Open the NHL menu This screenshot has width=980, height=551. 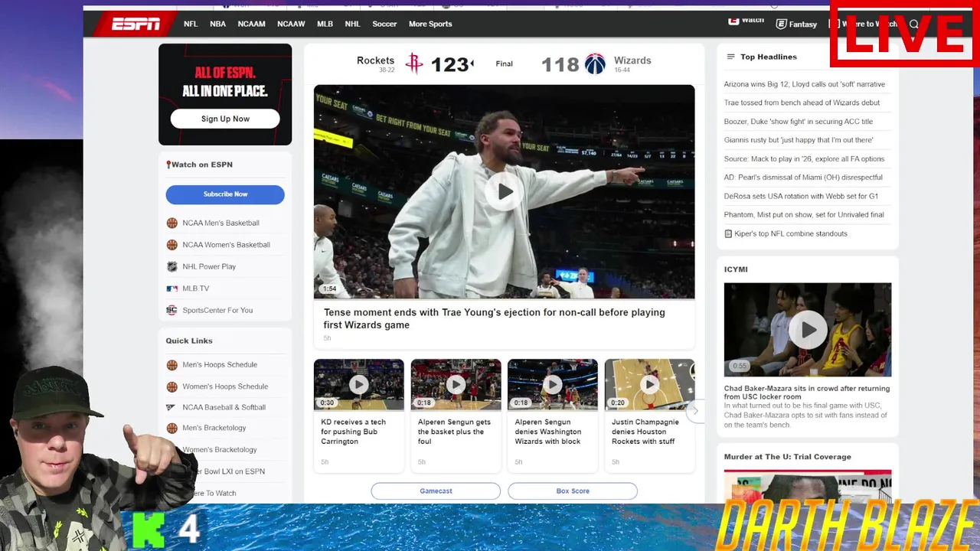pos(352,24)
